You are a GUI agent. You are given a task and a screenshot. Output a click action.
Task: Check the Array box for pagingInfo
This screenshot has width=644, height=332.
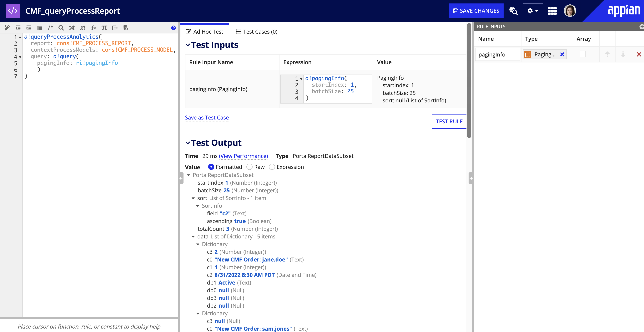tap(583, 54)
